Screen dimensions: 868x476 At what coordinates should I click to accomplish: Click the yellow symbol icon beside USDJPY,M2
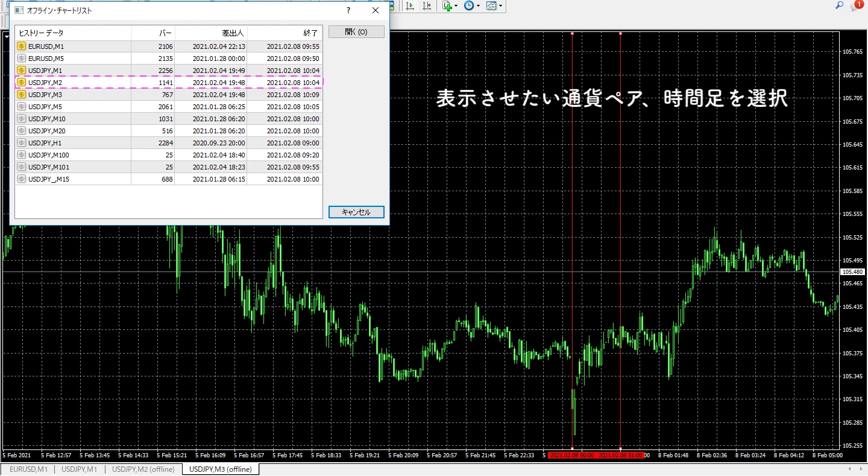point(22,82)
